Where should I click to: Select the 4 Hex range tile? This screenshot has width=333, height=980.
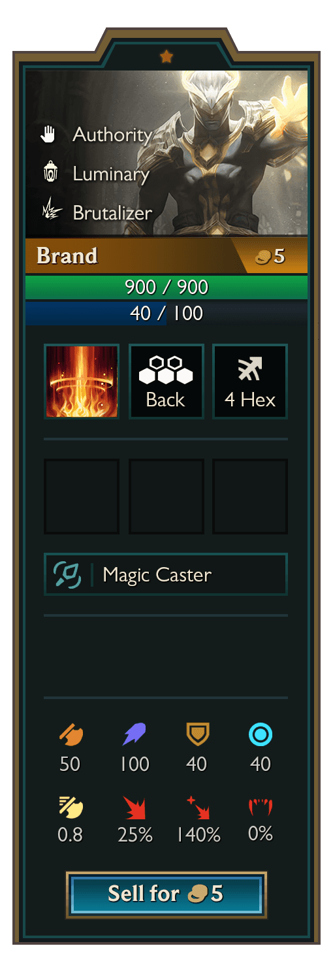pyautogui.click(x=250, y=382)
